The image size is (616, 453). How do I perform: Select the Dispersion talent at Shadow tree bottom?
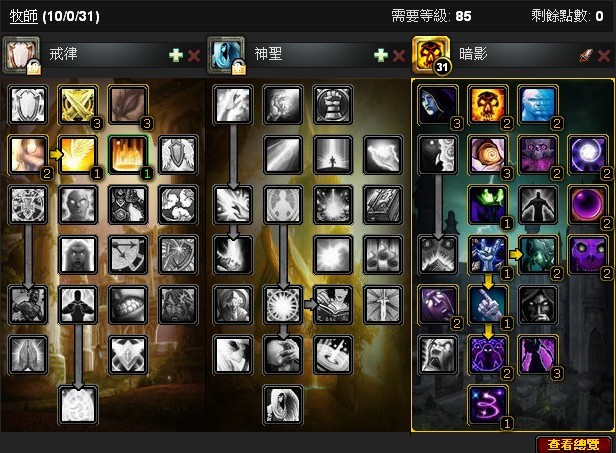point(488,405)
